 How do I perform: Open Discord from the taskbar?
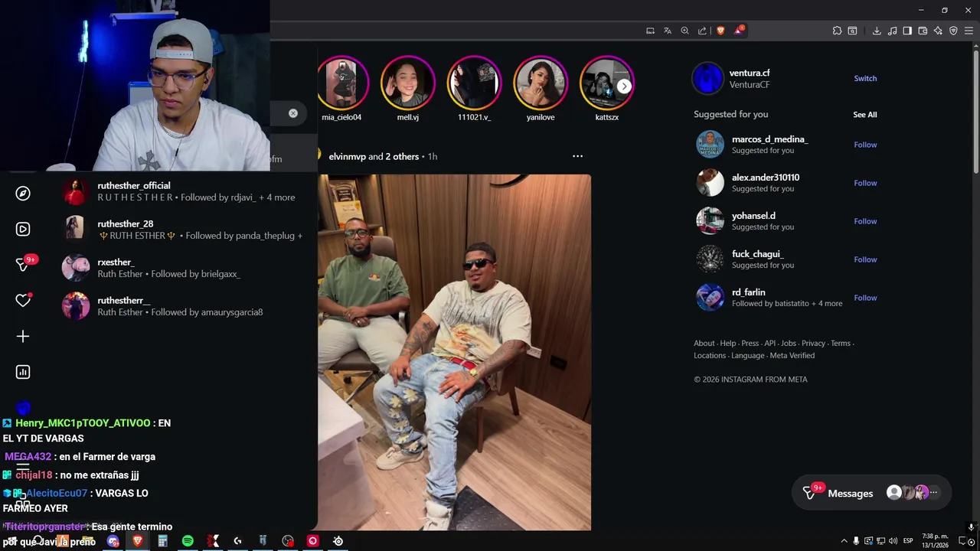[113, 541]
